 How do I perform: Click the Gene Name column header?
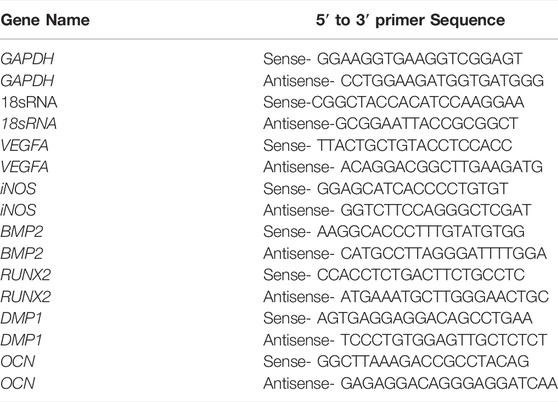click(x=45, y=20)
